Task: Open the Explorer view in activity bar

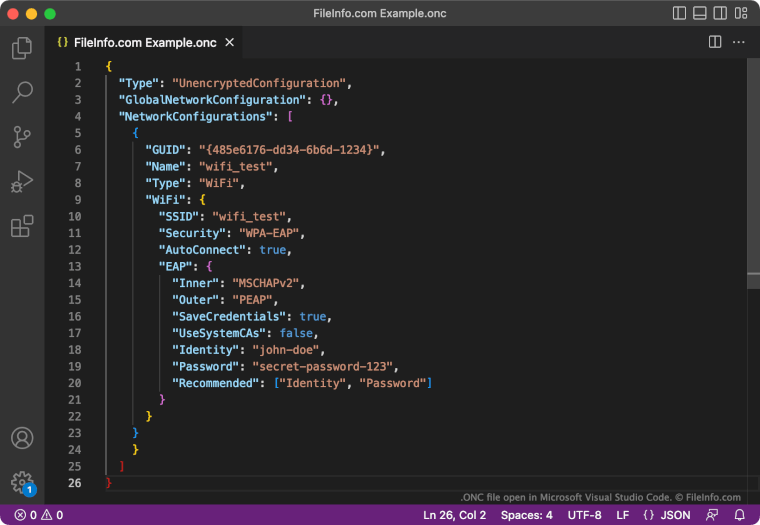Action: tap(22, 48)
